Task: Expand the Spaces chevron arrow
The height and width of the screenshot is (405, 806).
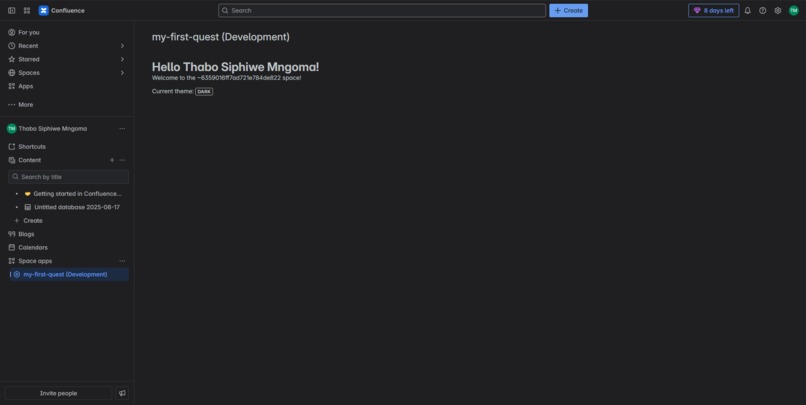Action: pos(122,72)
